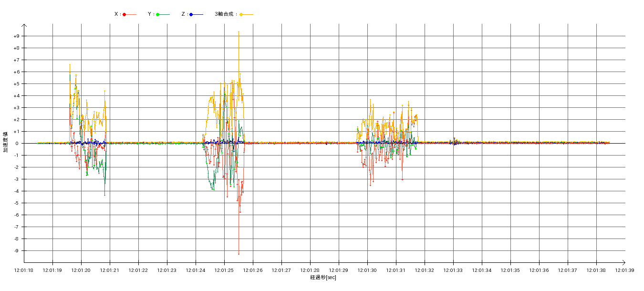Click the X series legend label
Viewport: 644px width, 291px height.
click(116, 14)
